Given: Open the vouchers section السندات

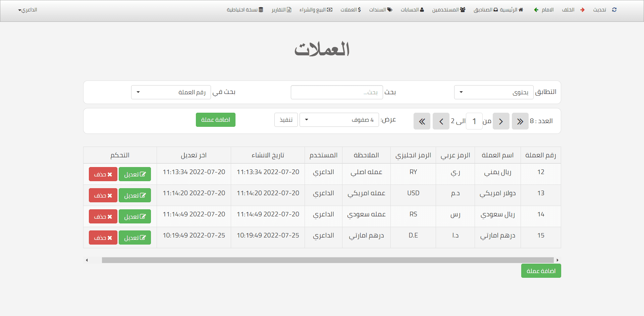Looking at the screenshot, I should pyautogui.click(x=380, y=10).
